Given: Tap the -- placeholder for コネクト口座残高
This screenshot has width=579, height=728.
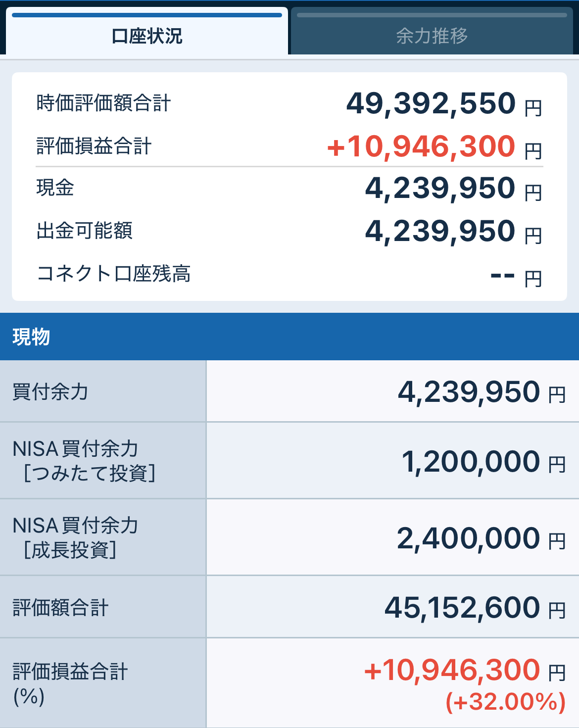Looking at the screenshot, I should pos(502,275).
